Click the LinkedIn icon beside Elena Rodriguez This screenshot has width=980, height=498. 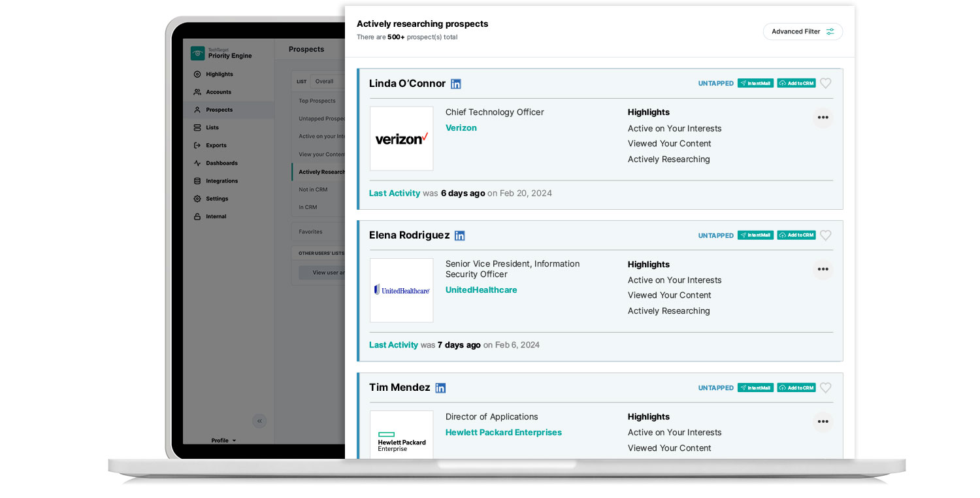[460, 236]
